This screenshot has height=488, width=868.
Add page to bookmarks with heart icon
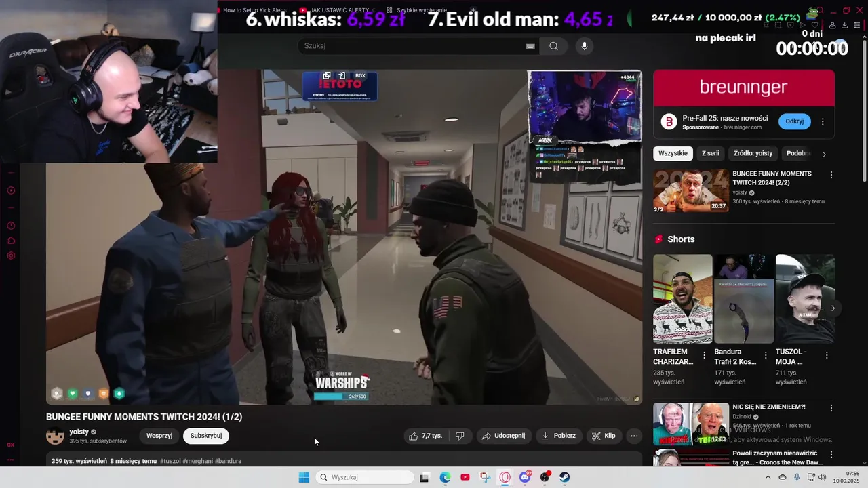tap(815, 25)
